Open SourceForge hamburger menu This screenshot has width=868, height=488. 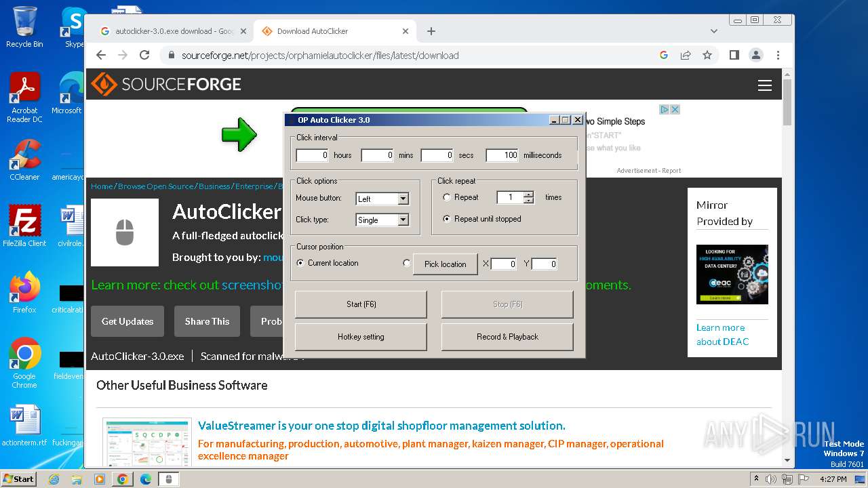pos(765,85)
